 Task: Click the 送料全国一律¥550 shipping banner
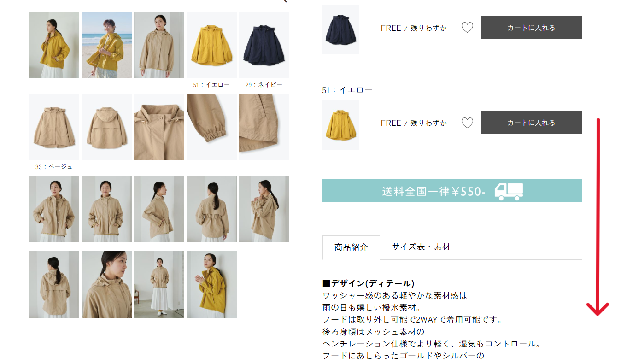pos(452,190)
